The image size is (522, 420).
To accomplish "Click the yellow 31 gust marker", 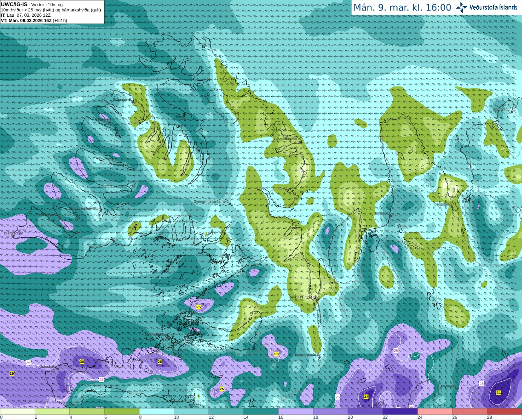I will click(x=499, y=393).
